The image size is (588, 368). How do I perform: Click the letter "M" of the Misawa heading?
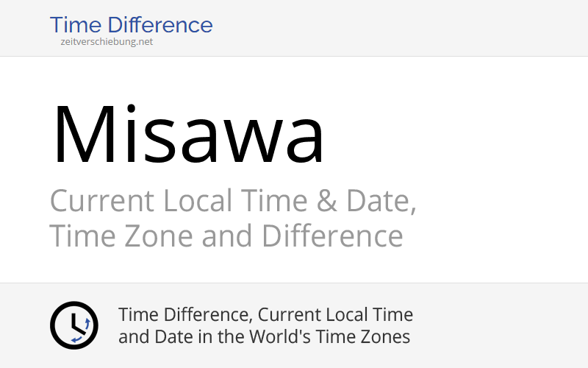(x=81, y=134)
